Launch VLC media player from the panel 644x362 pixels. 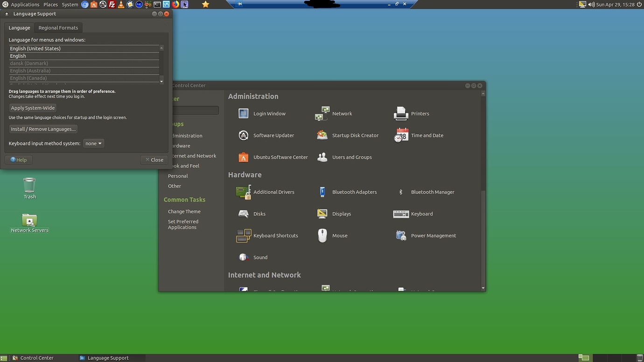point(121,4)
